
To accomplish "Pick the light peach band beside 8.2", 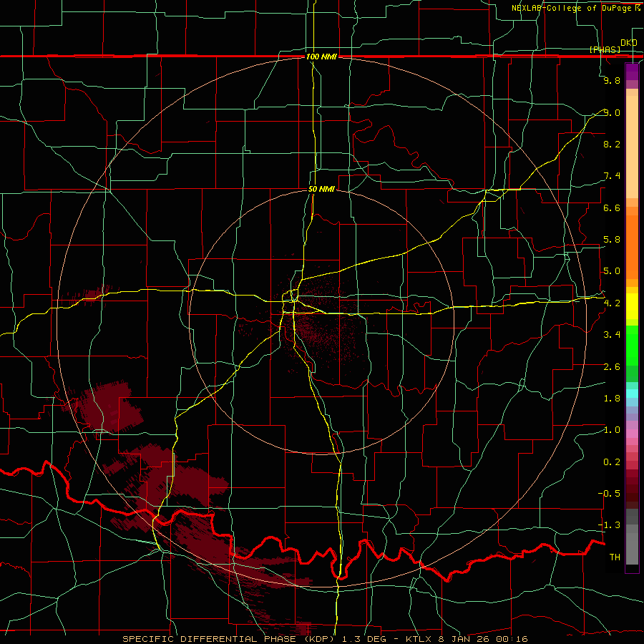I will (x=632, y=147).
